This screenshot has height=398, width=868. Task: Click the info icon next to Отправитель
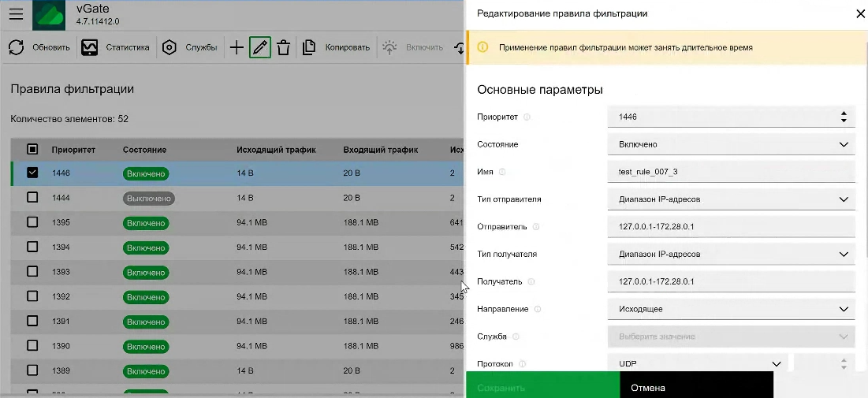536,227
